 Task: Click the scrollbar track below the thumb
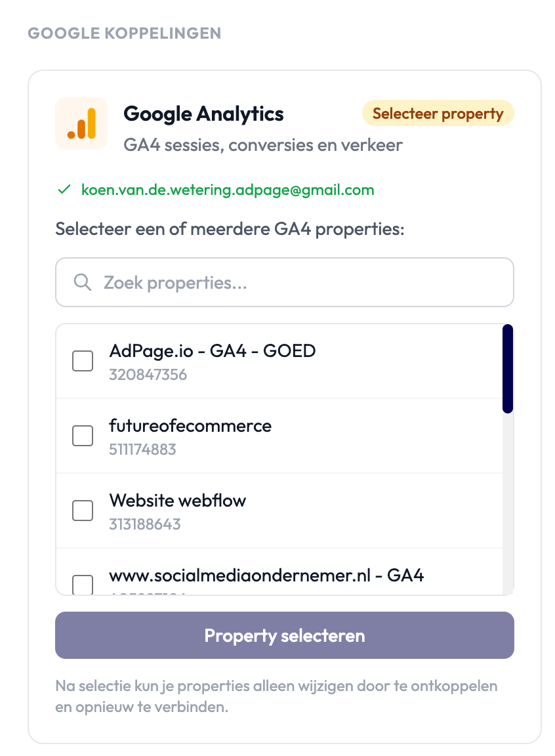tap(507, 505)
